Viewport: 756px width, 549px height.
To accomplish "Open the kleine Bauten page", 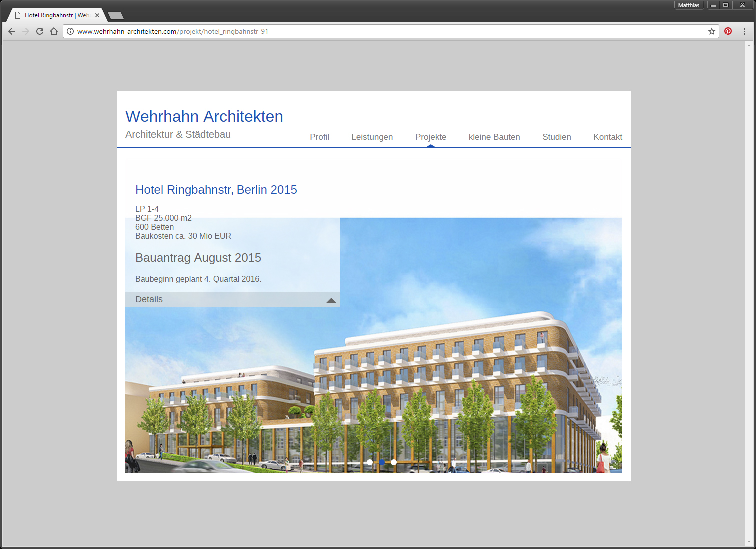I will tap(494, 137).
